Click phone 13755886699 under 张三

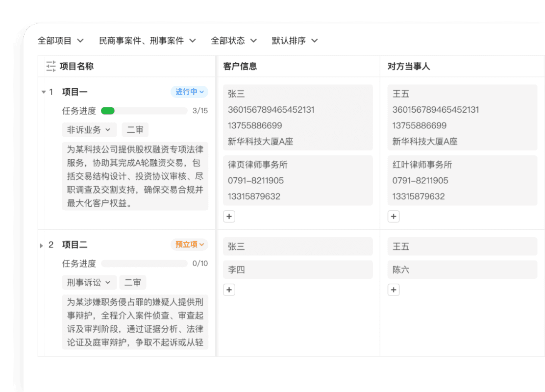coord(255,125)
